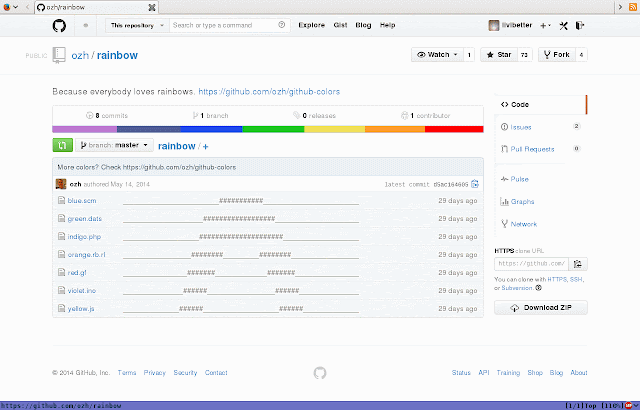The height and width of the screenshot is (410, 640).
Task: Open the create new plus menu
Action: [545, 25]
